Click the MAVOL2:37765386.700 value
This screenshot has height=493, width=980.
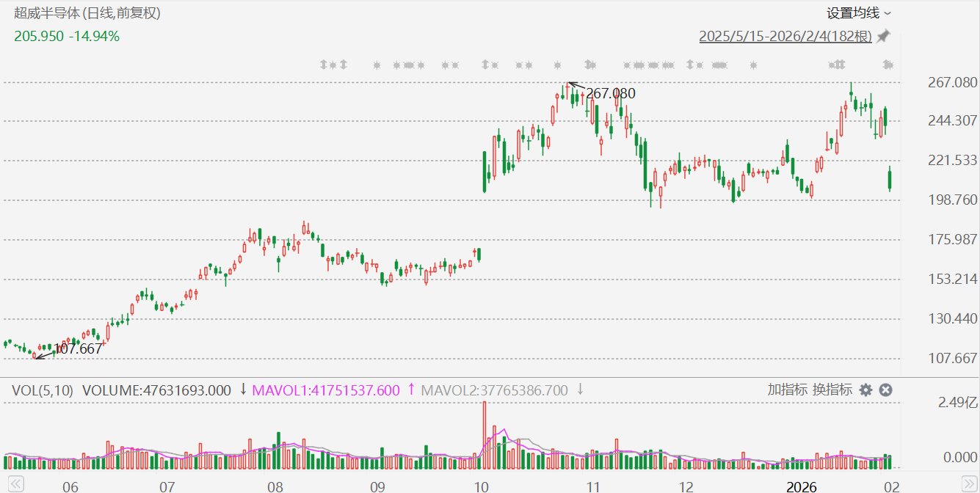tap(494, 390)
